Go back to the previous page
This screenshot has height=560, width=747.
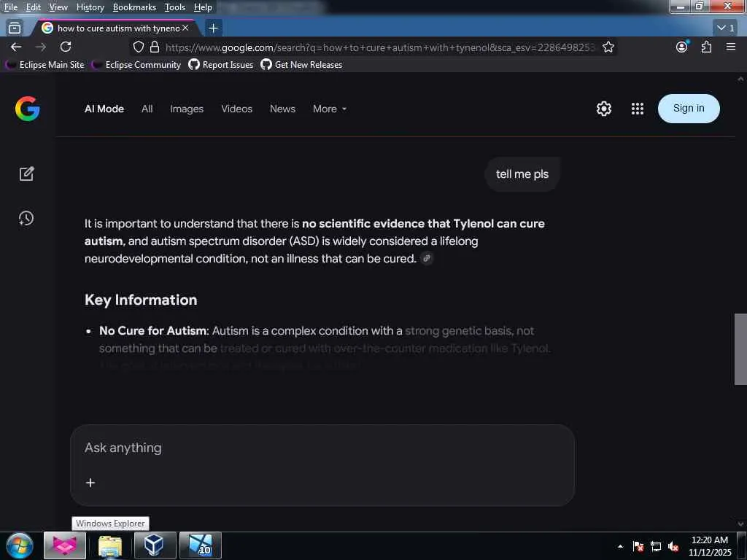click(x=16, y=47)
